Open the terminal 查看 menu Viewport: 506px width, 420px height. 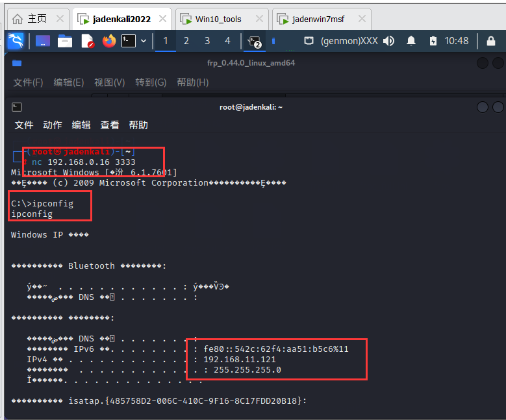pos(110,125)
